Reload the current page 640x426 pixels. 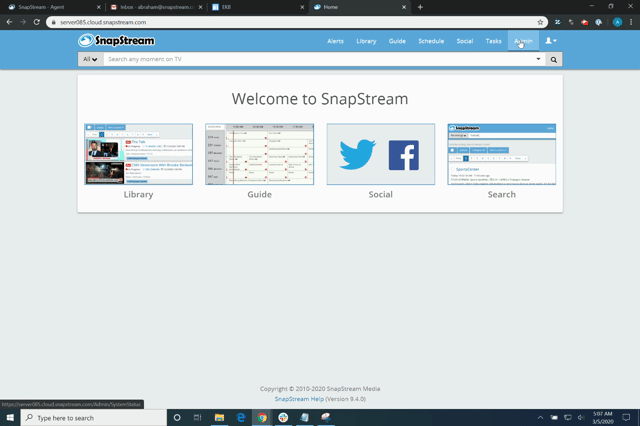pyautogui.click(x=36, y=22)
